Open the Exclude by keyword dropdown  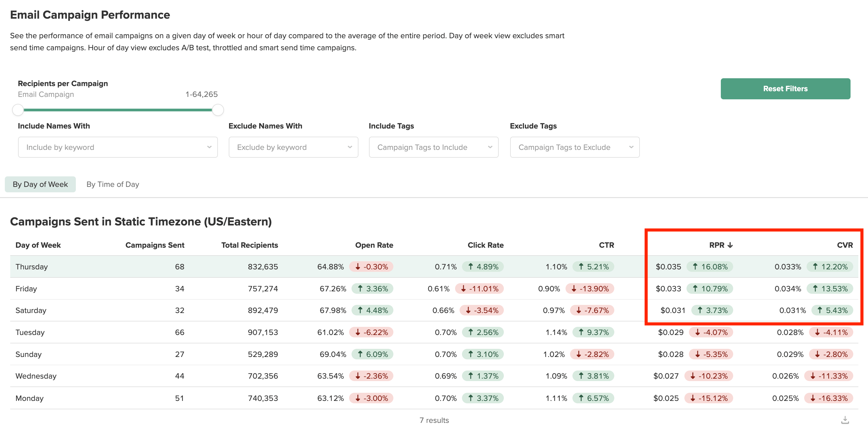point(293,147)
